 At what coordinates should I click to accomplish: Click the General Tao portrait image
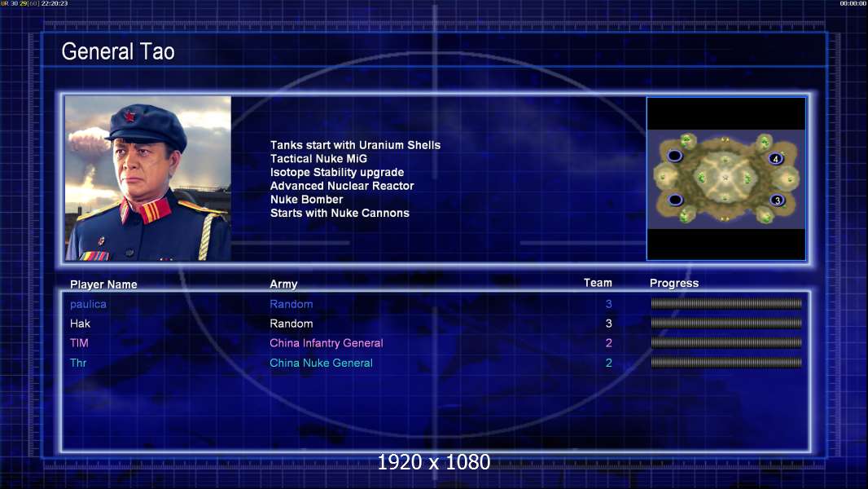148,178
